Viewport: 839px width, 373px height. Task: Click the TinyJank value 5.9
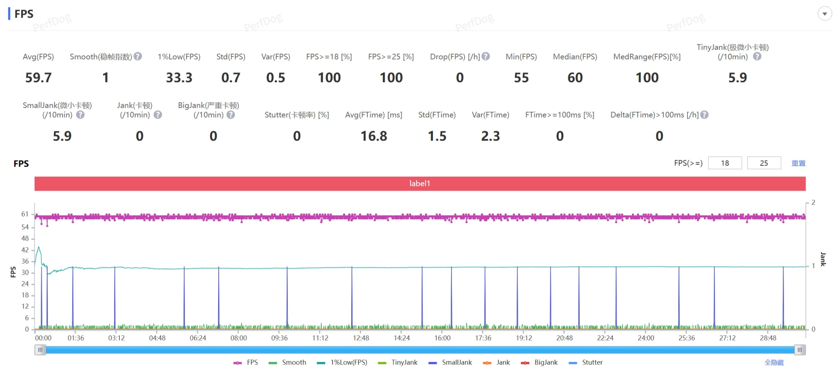(x=737, y=78)
